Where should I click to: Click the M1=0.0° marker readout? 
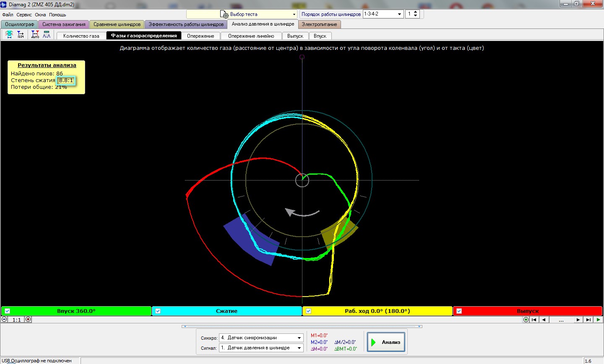click(x=319, y=336)
